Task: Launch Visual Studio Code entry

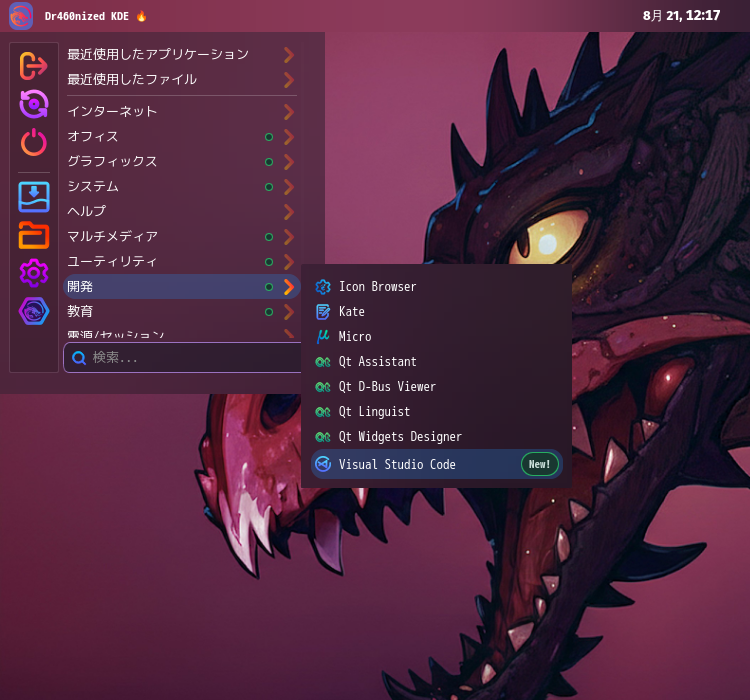Action: 436,464
